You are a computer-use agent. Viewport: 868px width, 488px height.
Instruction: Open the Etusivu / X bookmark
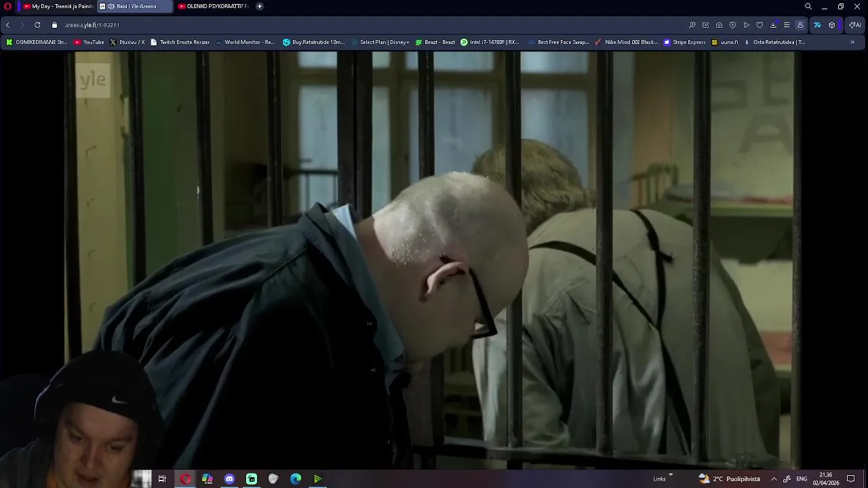click(x=127, y=42)
